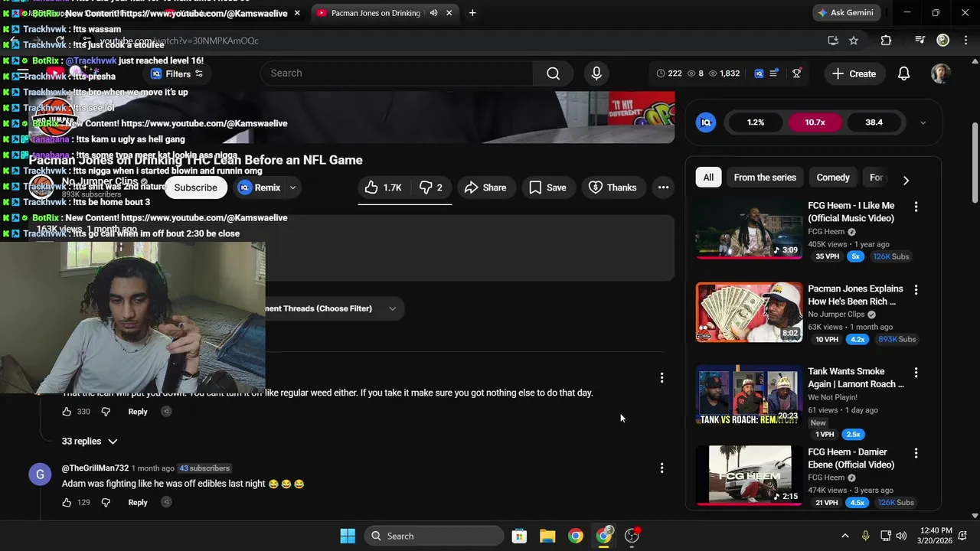Click the Share button
This screenshot has height=551, width=980.
(485, 187)
